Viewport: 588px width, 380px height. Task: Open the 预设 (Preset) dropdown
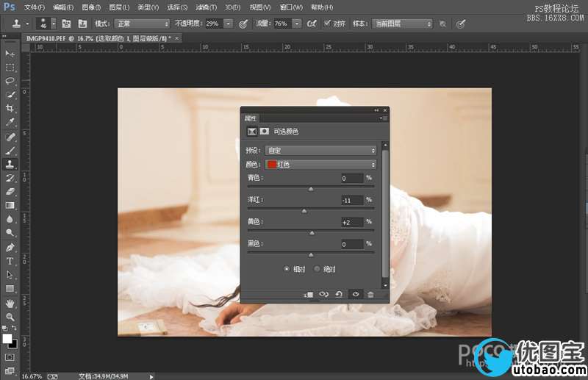pyautogui.click(x=320, y=151)
